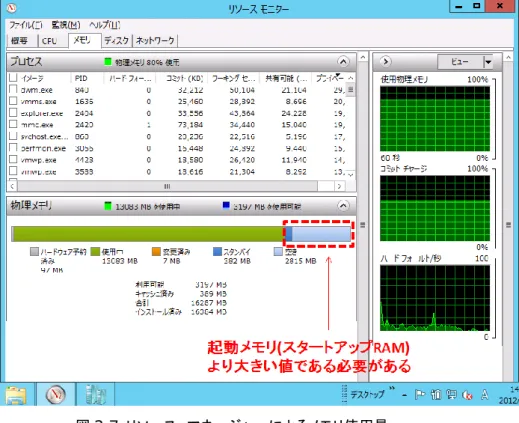Check the perfmon.exe process checkbox

[13, 148]
